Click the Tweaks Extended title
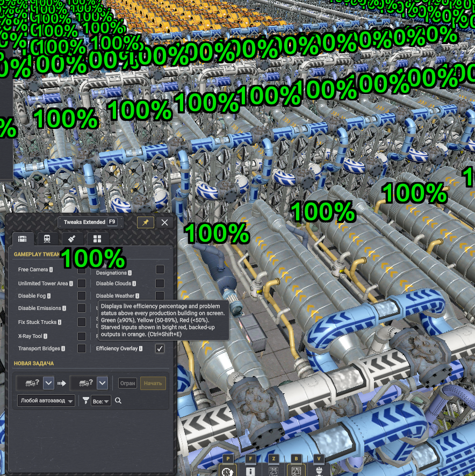475x476 pixels. pyautogui.click(x=84, y=222)
